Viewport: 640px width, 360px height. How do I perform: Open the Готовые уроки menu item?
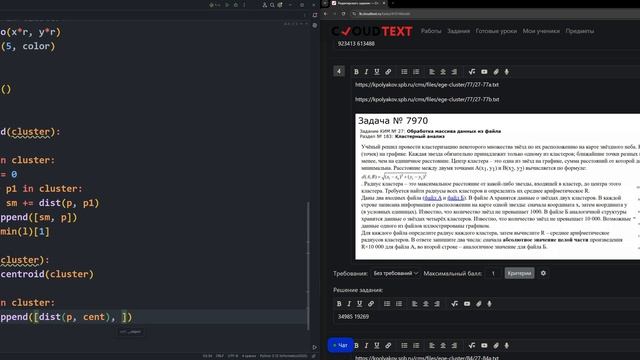click(496, 31)
